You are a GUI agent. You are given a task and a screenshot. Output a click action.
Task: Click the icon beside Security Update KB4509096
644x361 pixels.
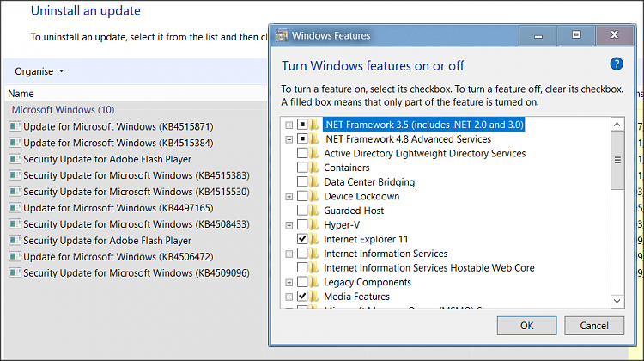pyautogui.click(x=15, y=272)
